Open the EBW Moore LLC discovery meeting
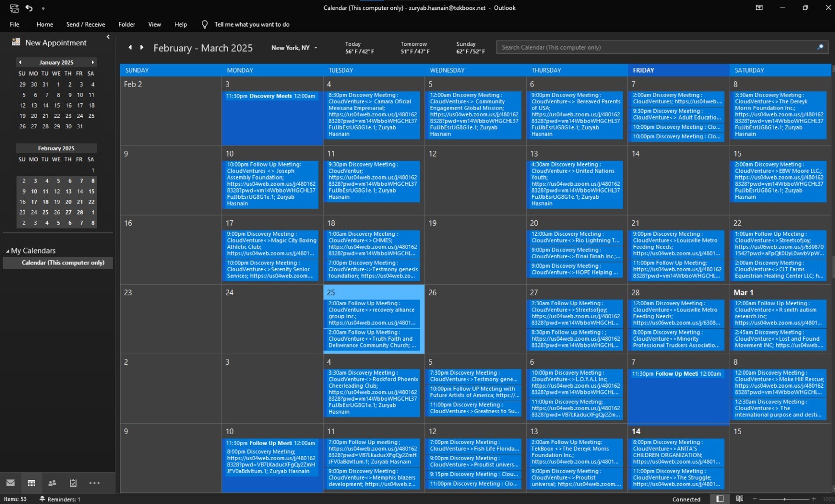This screenshot has height=504, width=835. click(780, 181)
